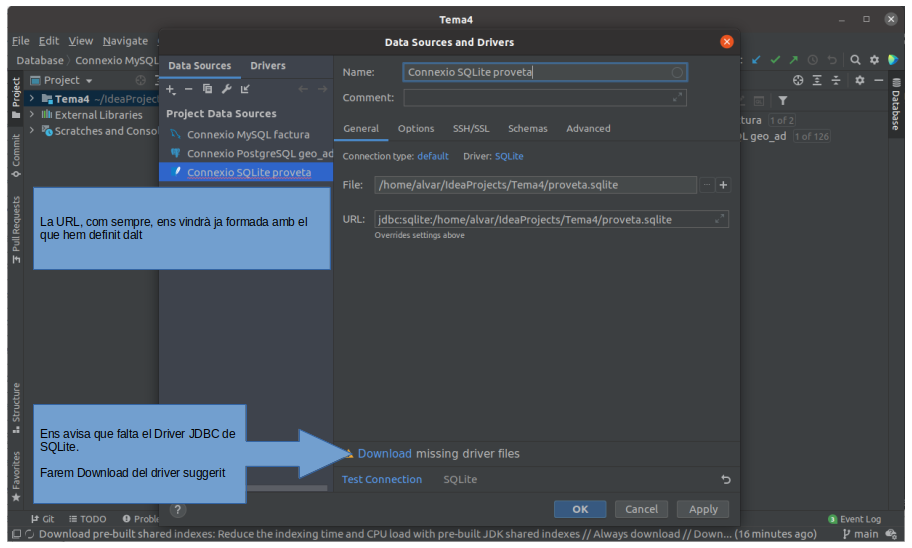Click Update Project blue arrow icon
912x548 pixels.
(756, 60)
